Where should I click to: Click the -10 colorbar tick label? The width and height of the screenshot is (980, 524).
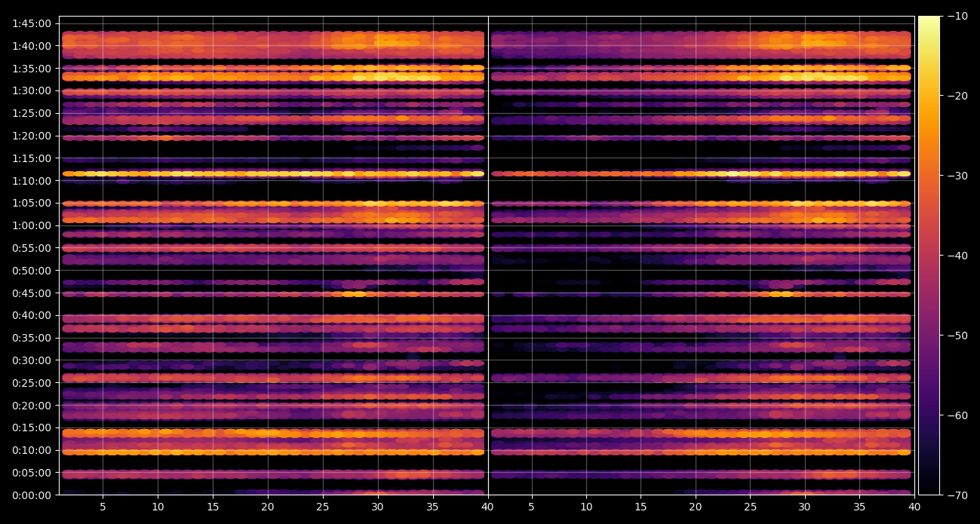pos(957,16)
